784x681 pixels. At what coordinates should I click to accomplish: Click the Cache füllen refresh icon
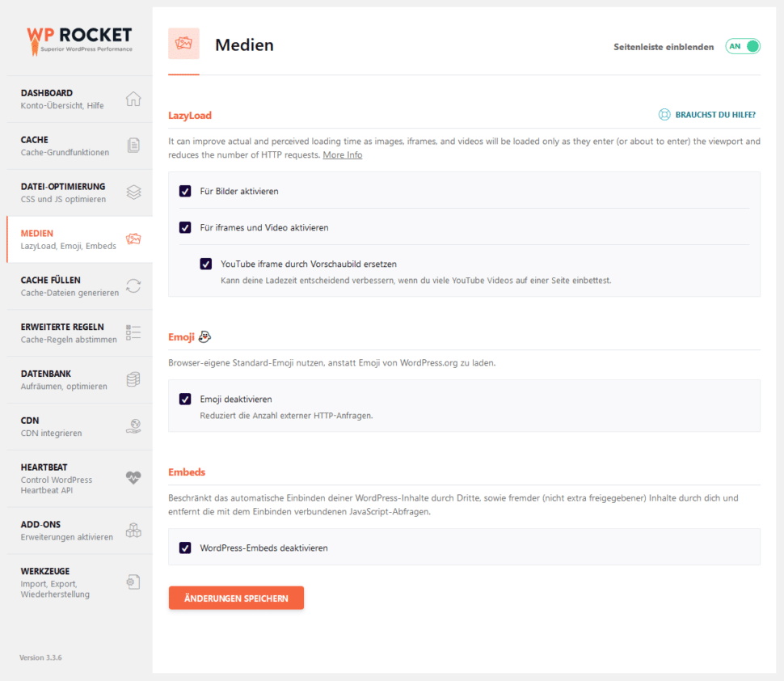[133, 286]
